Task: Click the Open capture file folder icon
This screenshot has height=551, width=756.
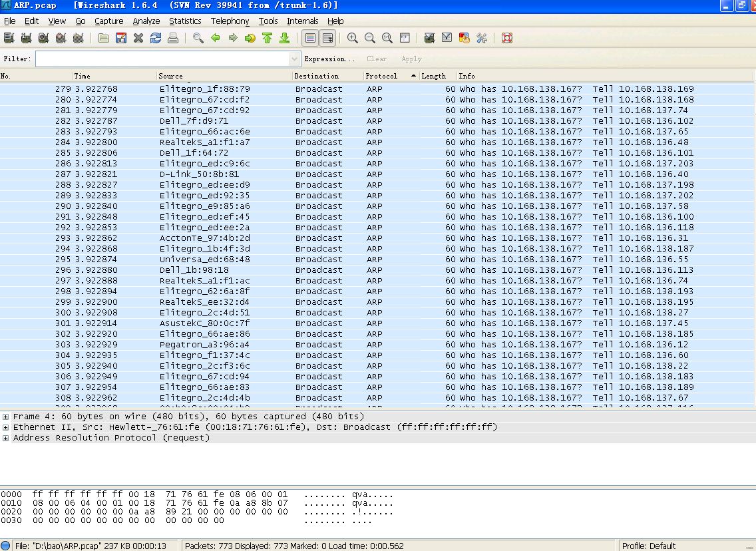Action: (x=102, y=38)
